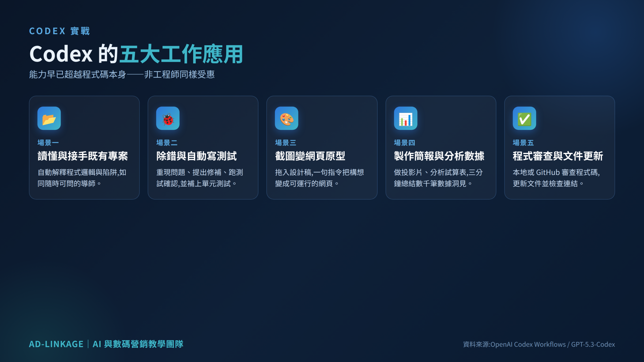Click the '場景一' label
This screenshot has width=644, height=362.
pyautogui.click(x=48, y=143)
